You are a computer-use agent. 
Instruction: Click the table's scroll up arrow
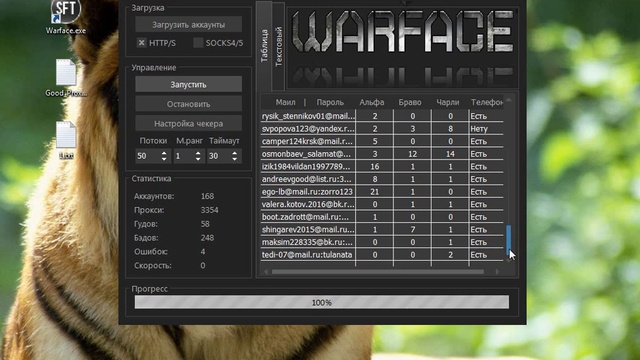(509, 100)
